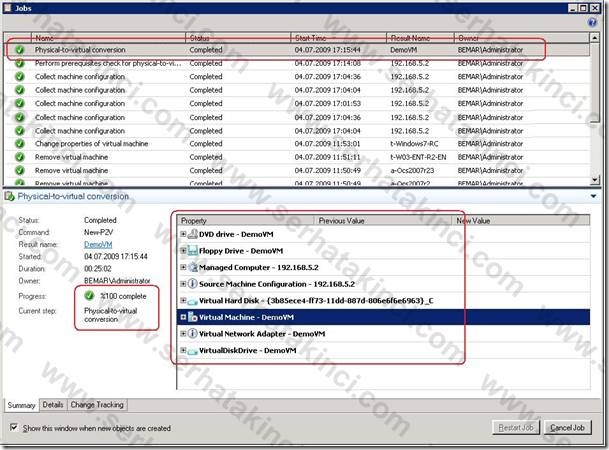The image size is (609, 450).
Task: Sort jobs by Name column header
Action: pos(108,38)
